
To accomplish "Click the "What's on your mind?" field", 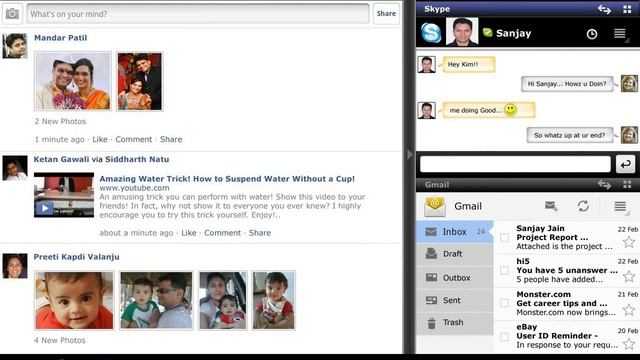I will tap(198, 13).
